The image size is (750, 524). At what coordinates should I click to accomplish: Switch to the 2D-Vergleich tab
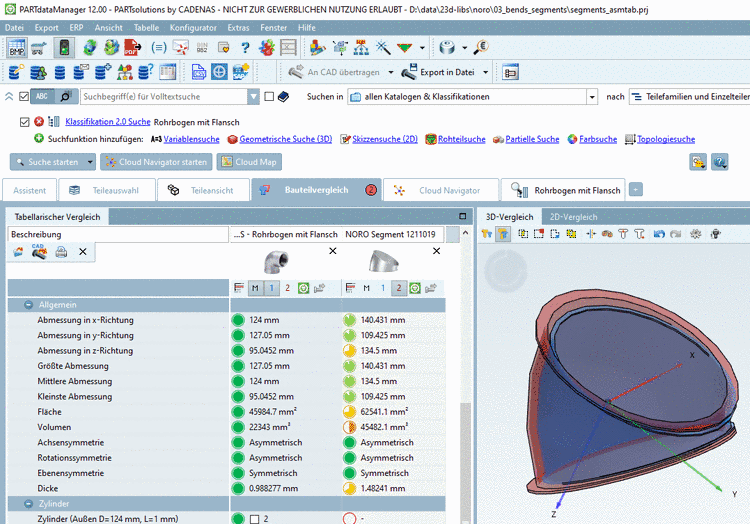(573, 217)
